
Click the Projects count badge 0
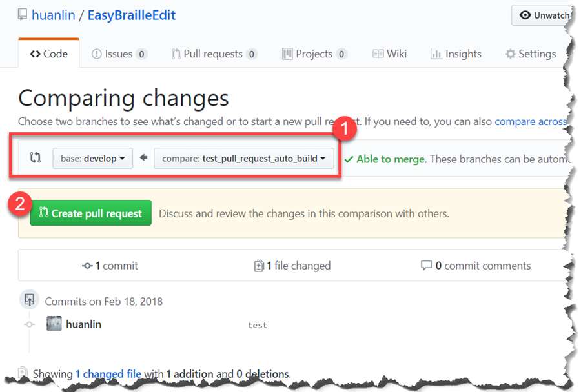341,54
